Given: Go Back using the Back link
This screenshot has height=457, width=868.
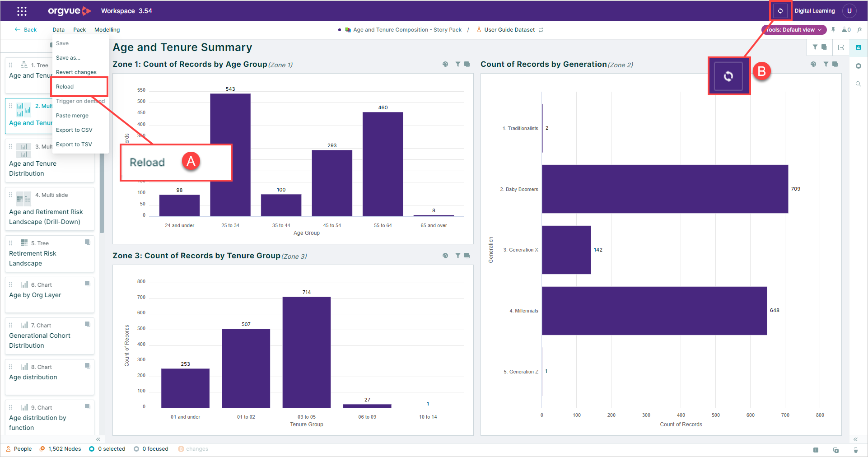Looking at the screenshot, I should coord(26,30).
